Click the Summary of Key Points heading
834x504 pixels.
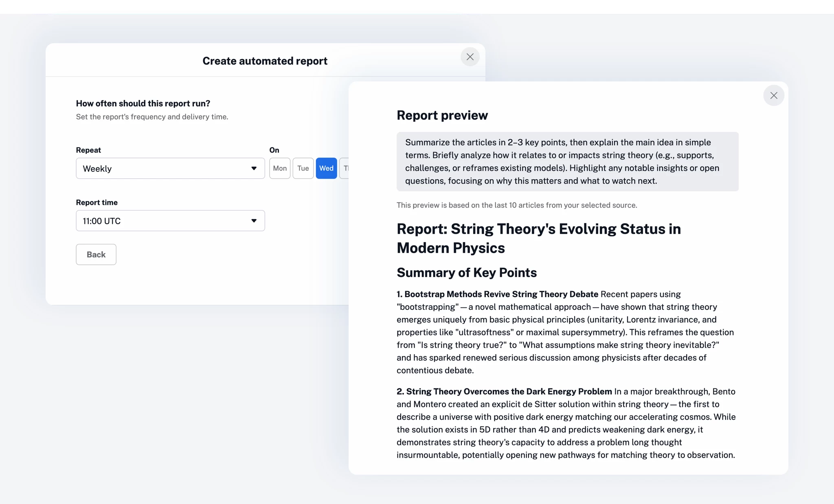[467, 272]
